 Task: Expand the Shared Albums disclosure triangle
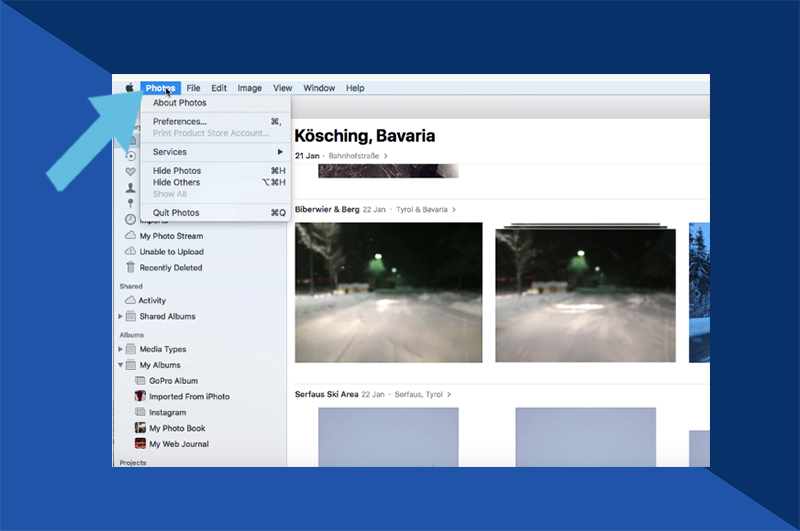click(x=120, y=316)
